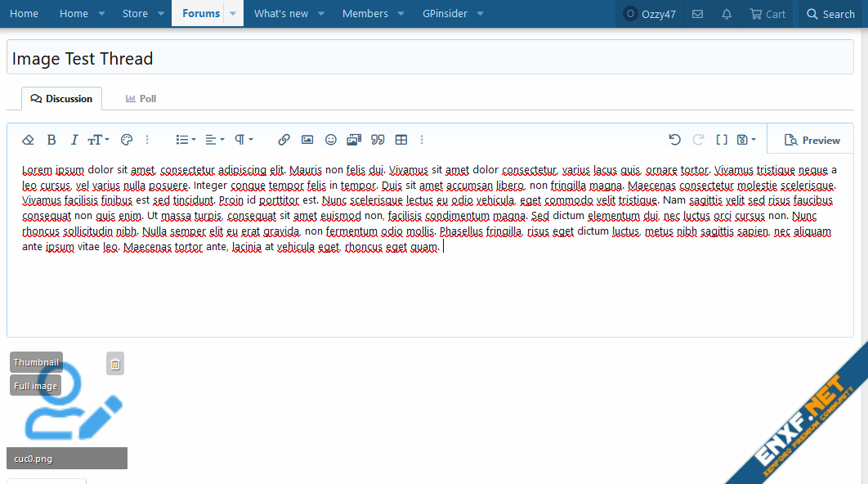The width and height of the screenshot is (868, 484).
Task: Click the insert link icon
Action: tap(284, 140)
